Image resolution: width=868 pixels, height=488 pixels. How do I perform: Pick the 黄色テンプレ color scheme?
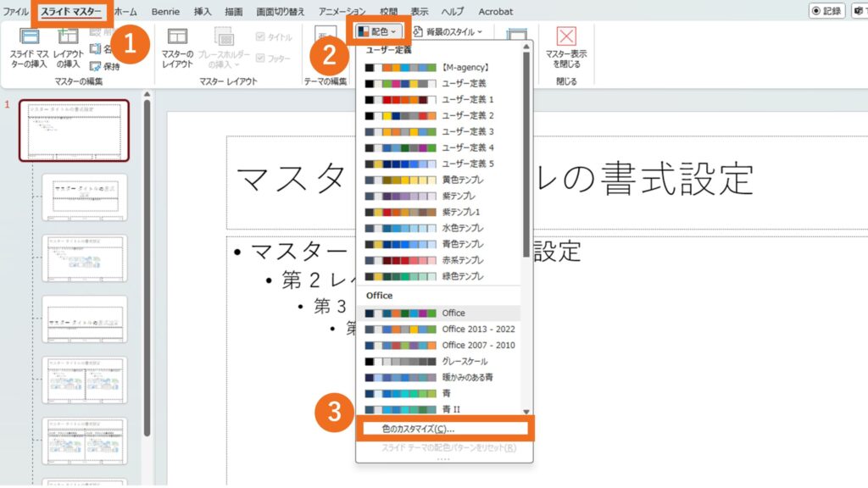(439, 180)
